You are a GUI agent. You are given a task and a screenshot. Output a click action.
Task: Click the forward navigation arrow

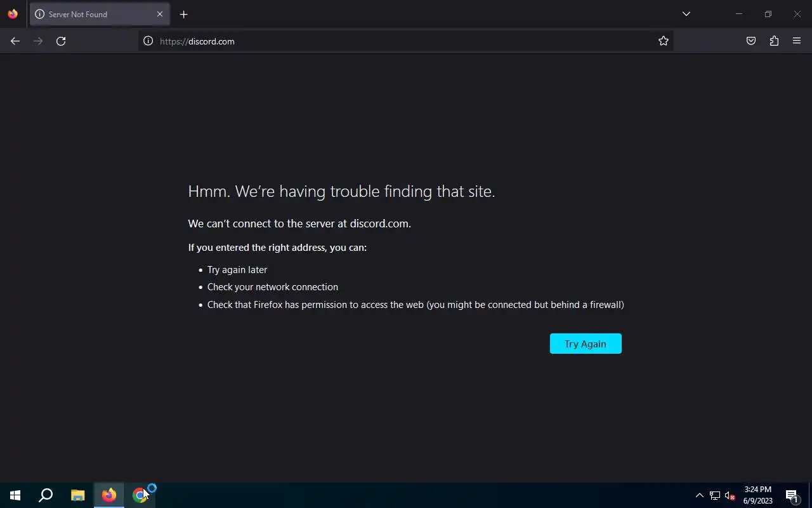coord(38,41)
